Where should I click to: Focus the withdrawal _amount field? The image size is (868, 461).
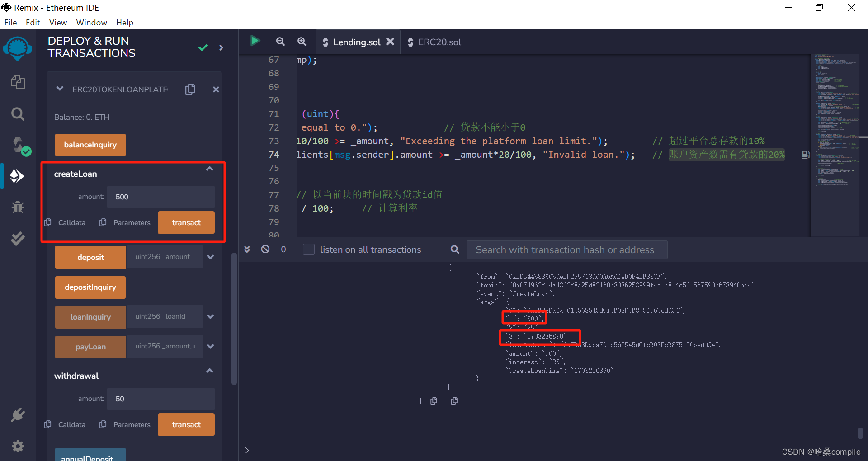coord(161,399)
